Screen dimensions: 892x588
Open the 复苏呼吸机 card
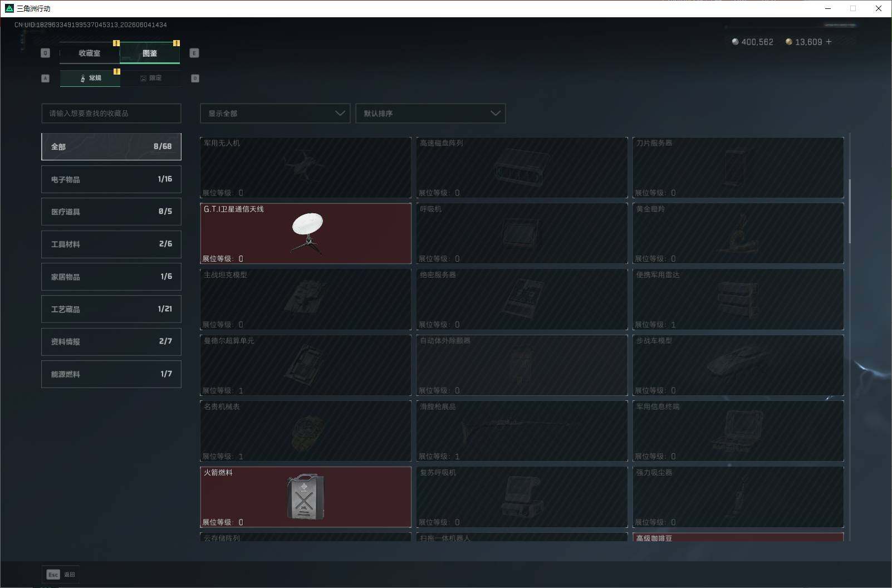pos(522,497)
